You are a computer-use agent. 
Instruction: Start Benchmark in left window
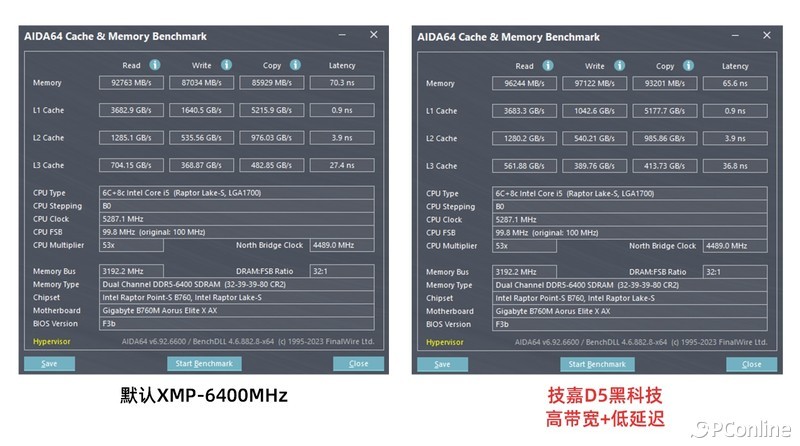point(204,363)
